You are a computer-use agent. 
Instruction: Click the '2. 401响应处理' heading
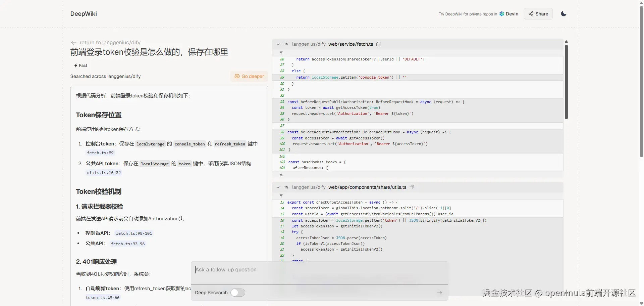click(x=96, y=262)
